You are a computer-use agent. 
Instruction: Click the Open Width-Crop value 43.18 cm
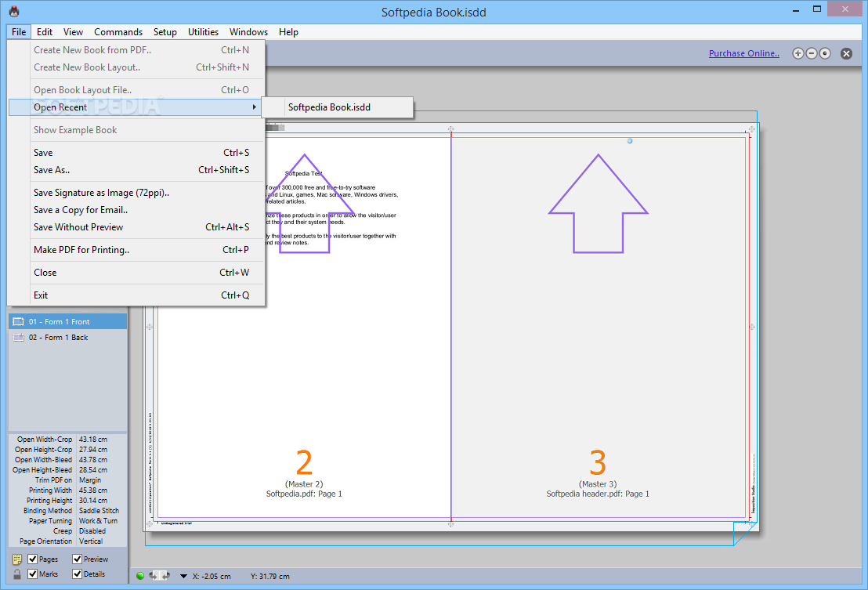tap(93, 440)
